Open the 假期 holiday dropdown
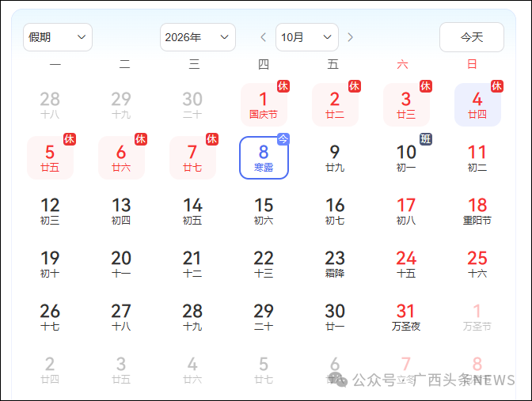 point(58,37)
